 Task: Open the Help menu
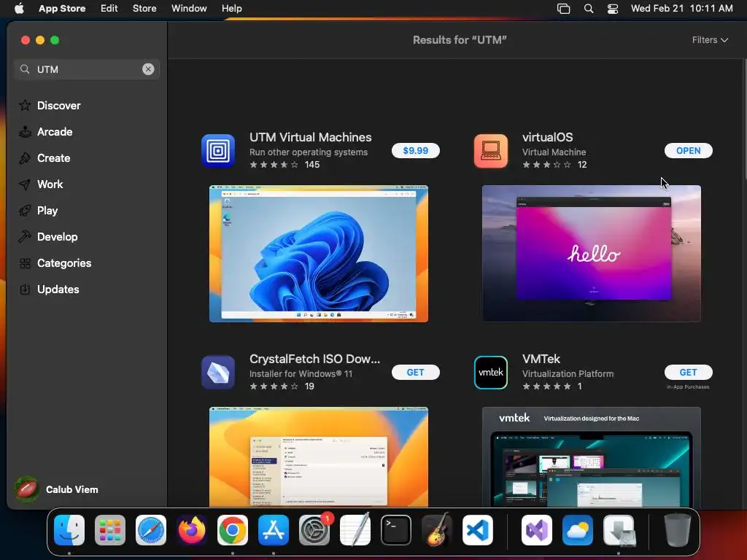click(231, 8)
